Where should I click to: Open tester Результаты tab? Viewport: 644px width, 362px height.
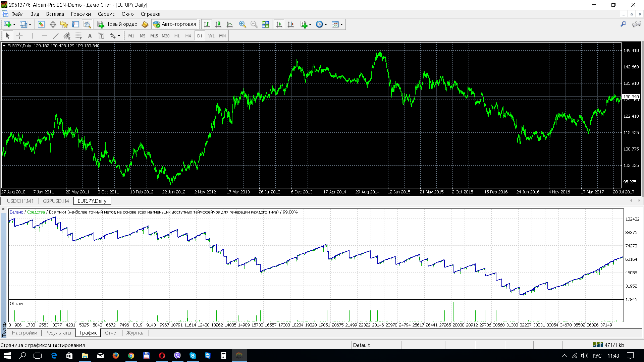pos(58,333)
